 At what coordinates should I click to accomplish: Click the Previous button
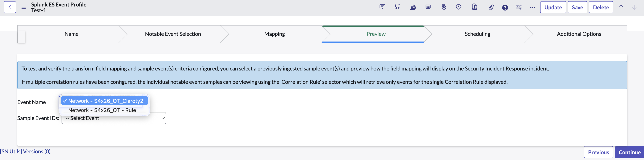[598, 152]
